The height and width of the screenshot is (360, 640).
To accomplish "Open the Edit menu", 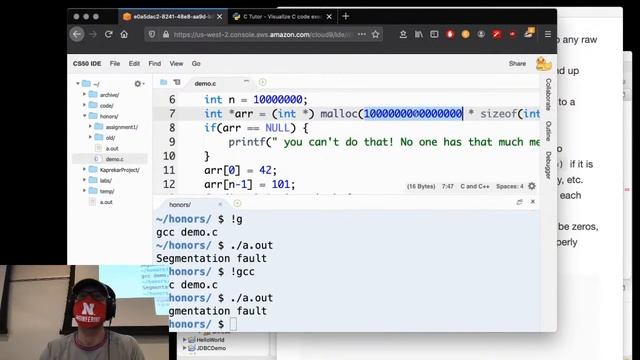I will (x=134, y=64).
